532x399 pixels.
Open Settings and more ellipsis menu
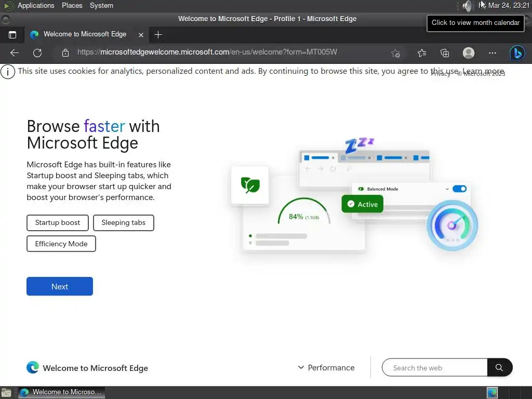coord(493,53)
